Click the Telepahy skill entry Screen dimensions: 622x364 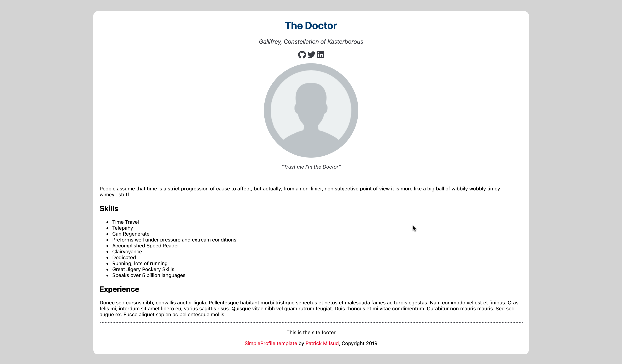[x=122, y=228]
